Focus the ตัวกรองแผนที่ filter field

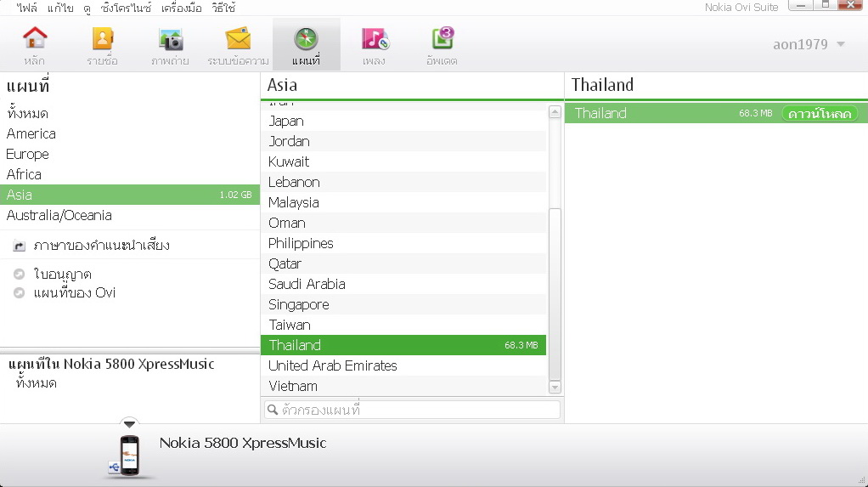[x=413, y=410]
